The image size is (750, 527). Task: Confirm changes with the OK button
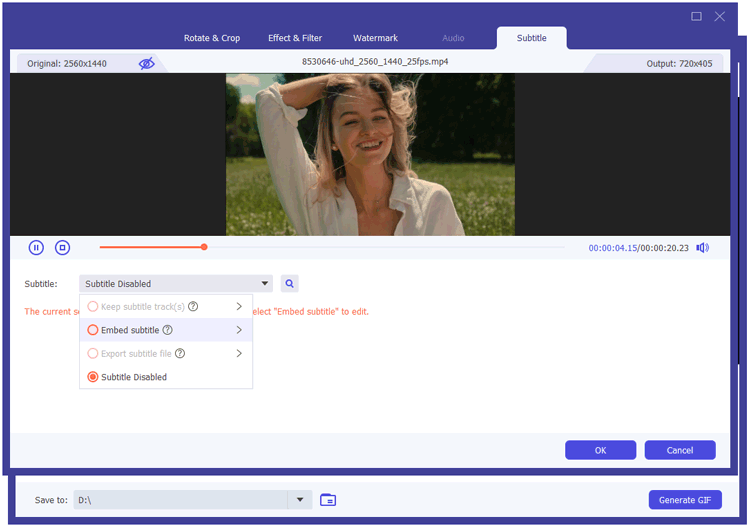(600, 450)
